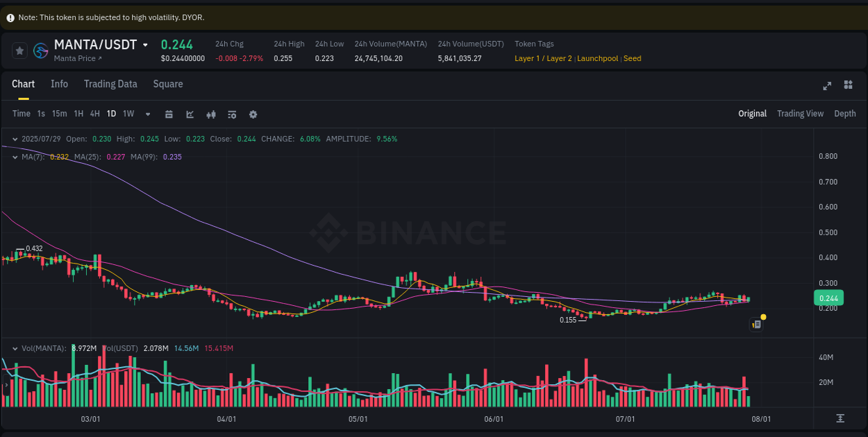This screenshot has height=437, width=868.
Task: Collapse the Vol(MANTA) volume indicator chevron
Action: pos(14,349)
